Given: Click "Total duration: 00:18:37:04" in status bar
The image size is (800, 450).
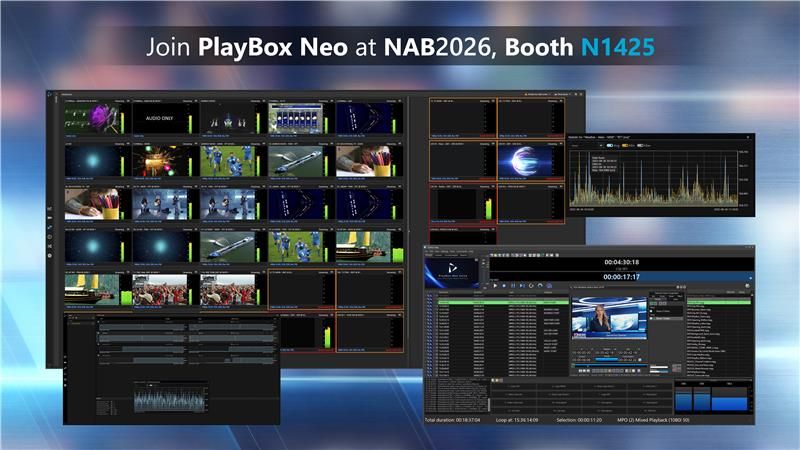Looking at the screenshot, I should coord(452,420).
